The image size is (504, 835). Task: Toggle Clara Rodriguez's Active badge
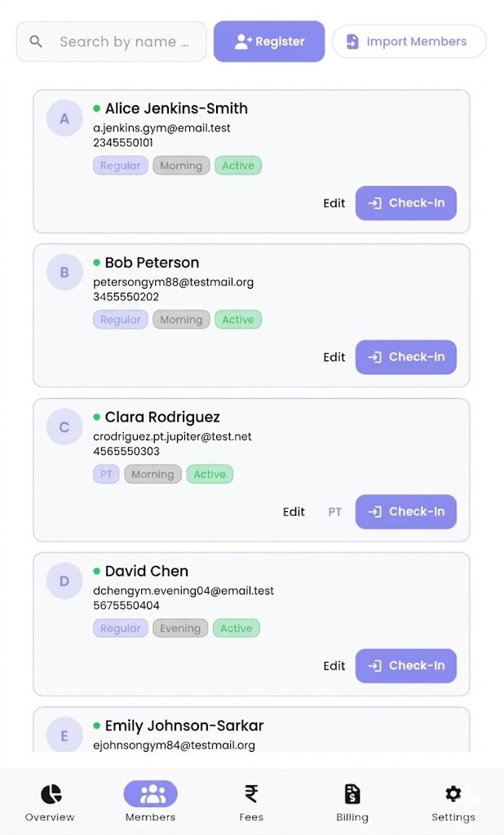[210, 474]
